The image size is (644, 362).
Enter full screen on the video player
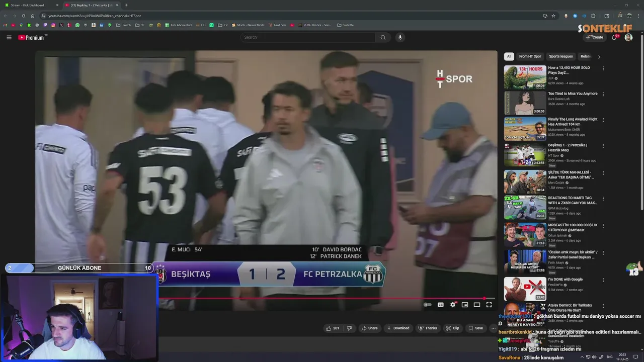tap(489, 305)
